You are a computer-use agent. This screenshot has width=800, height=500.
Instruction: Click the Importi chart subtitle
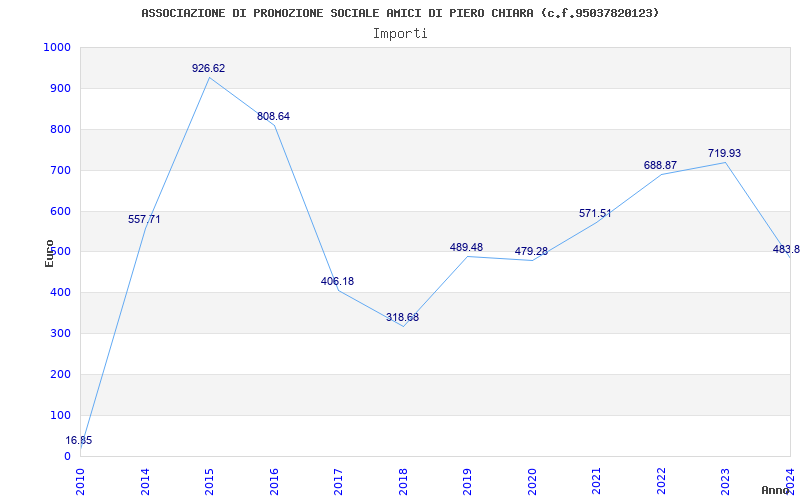[x=400, y=34]
